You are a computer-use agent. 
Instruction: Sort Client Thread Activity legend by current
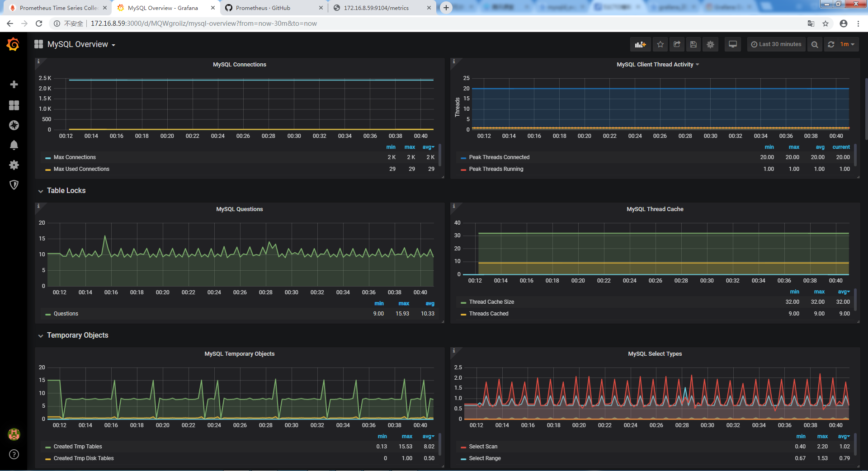tap(841, 147)
